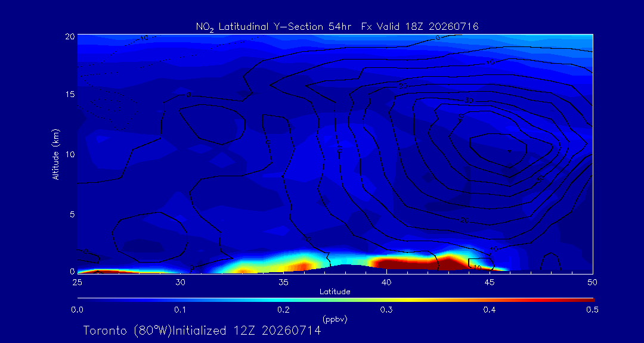
Task: Click the 5 altitude tick label
Action: click(x=72, y=214)
